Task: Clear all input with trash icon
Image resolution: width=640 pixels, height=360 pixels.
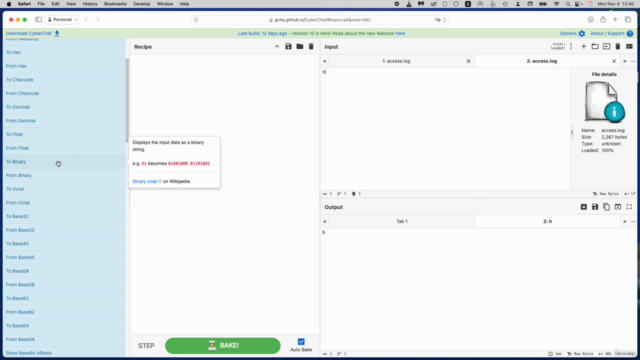Action: tap(618, 47)
